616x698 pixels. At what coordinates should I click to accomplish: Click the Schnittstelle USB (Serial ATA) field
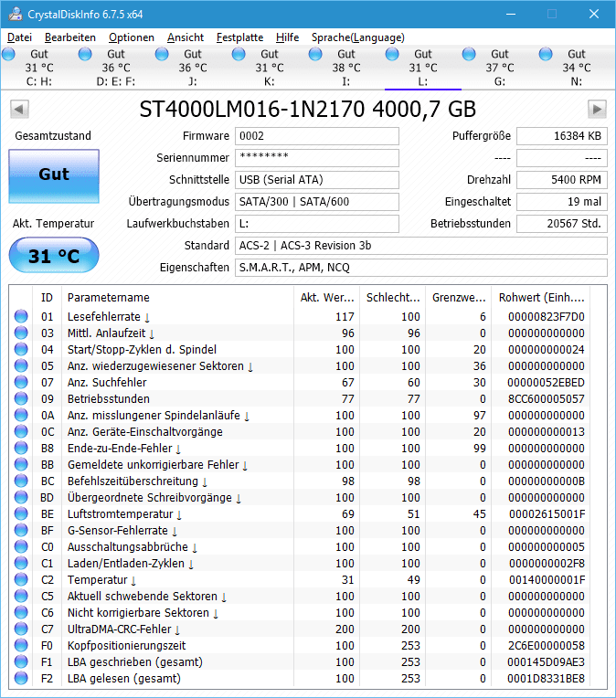point(317,180)
